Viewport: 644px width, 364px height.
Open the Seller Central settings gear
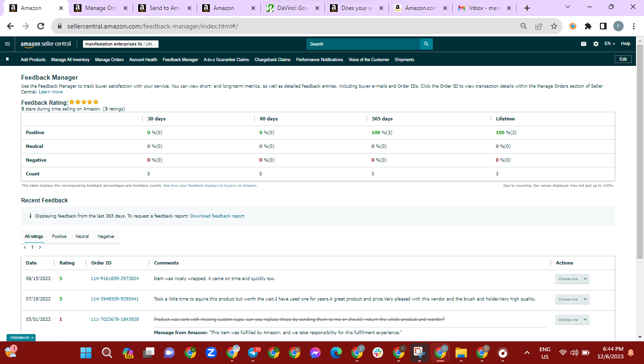[x=596, y=44]
